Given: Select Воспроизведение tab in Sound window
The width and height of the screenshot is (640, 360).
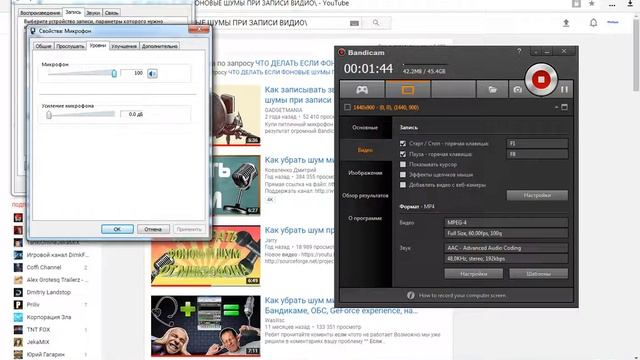Looking at the screenshot, I should 40,13.
